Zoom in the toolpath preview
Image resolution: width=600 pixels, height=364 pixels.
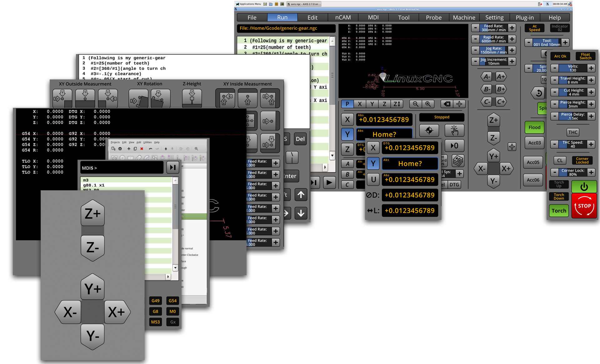coord(428,104)
